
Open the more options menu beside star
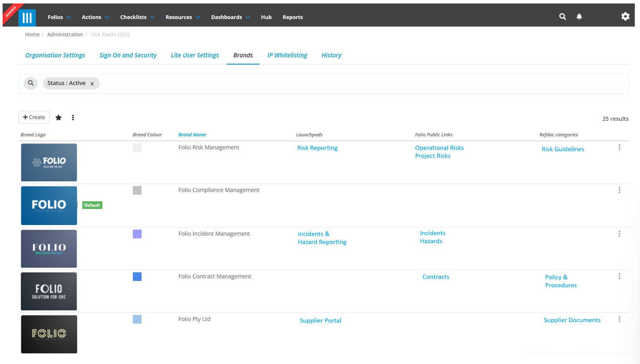point(73,118)
